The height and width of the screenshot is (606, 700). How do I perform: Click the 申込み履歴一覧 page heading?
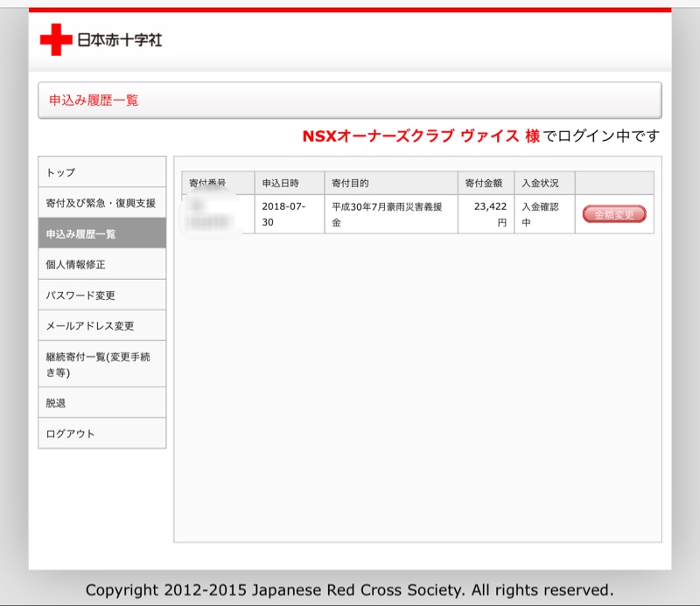tap(94, 100)
